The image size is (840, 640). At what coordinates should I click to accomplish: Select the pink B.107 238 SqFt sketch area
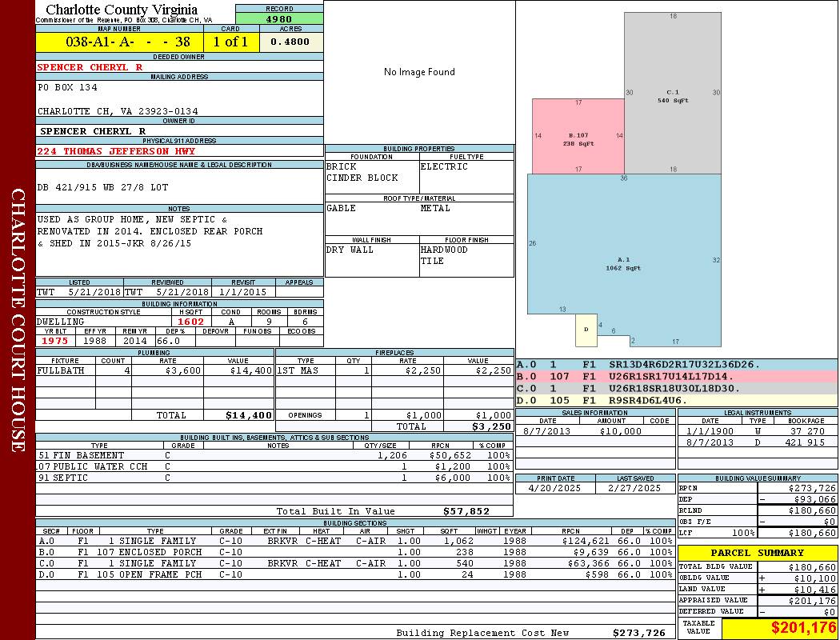pos(578,136)
